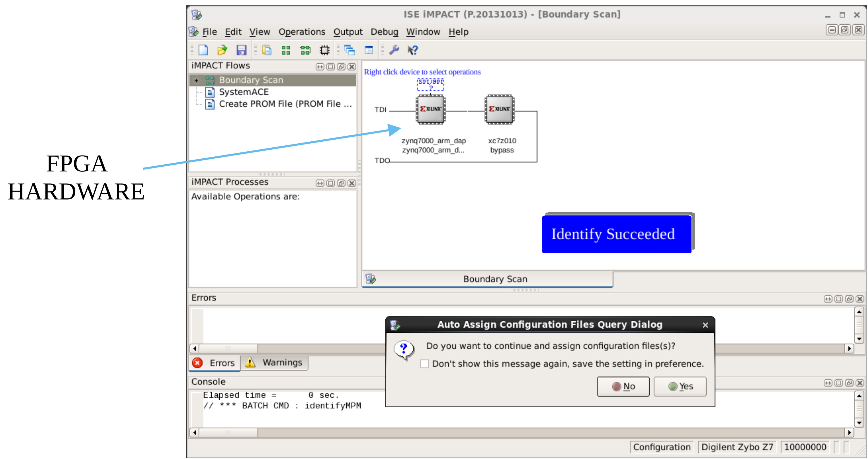This screenshot has height=459, width=868.
Task: Maximize the iMPACT Flows panel
Action: coord(330,67)
